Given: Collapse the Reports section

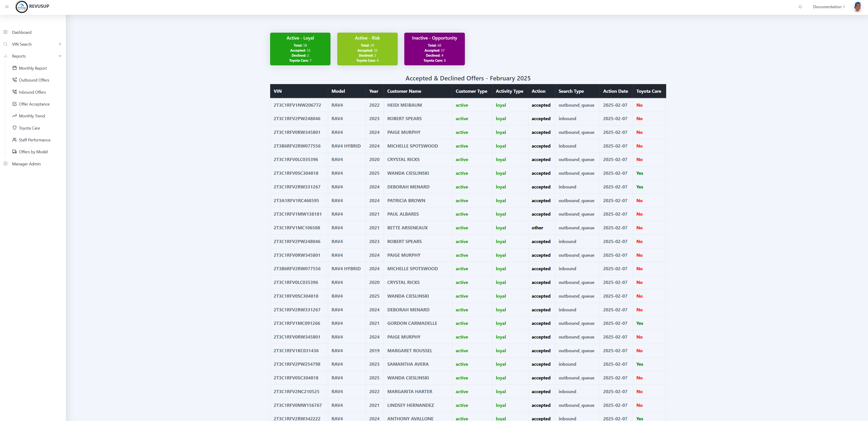Looking at the screenshot, I should coord(60,56).
